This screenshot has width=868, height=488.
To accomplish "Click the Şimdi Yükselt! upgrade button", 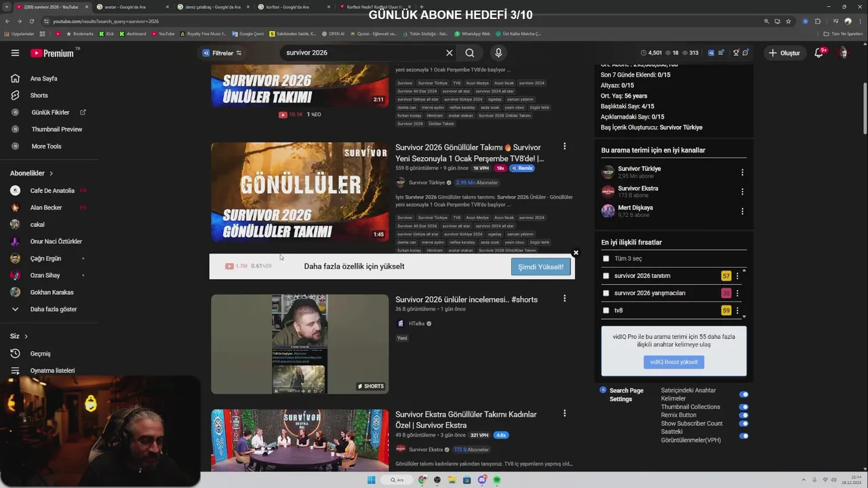I will tap(540, 266).
